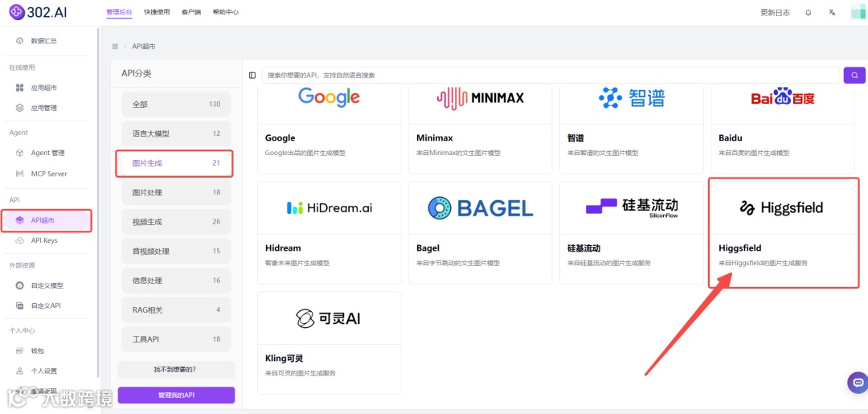Click the HiDream.ai logo image
This screenshot has height=414, width=868.
[330, 208]
